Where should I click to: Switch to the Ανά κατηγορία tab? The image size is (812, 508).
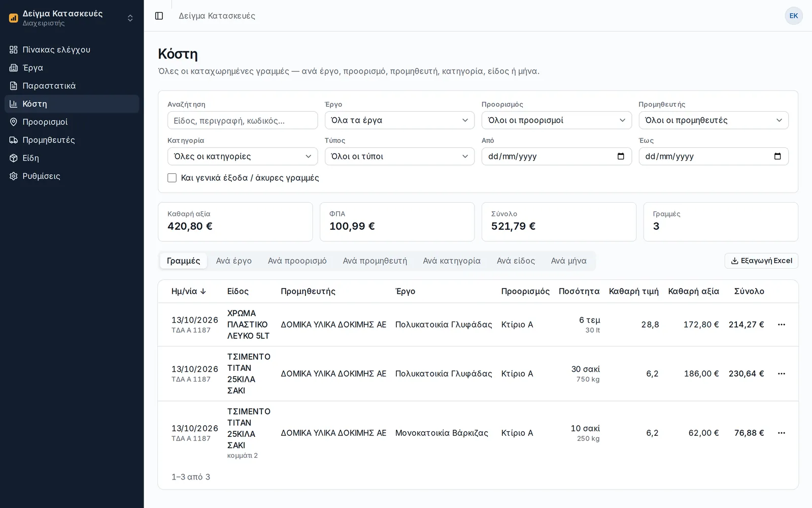tap(452, 261)
